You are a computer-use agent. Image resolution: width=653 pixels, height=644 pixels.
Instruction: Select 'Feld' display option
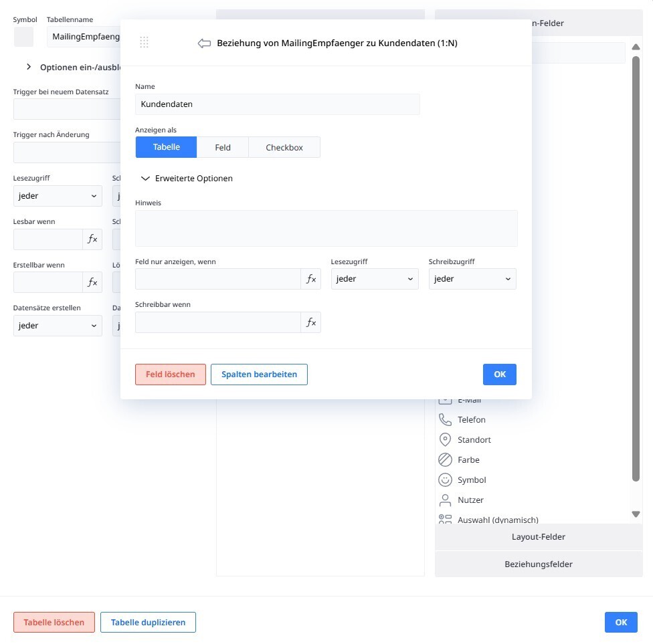coord(223,147)
